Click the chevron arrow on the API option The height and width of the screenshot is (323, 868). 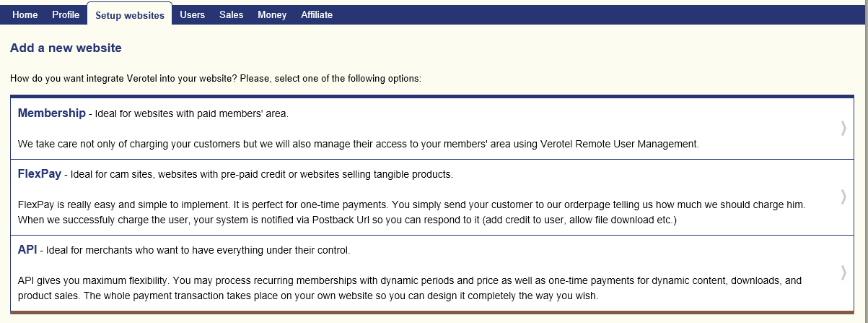click(x=843, y=272)
